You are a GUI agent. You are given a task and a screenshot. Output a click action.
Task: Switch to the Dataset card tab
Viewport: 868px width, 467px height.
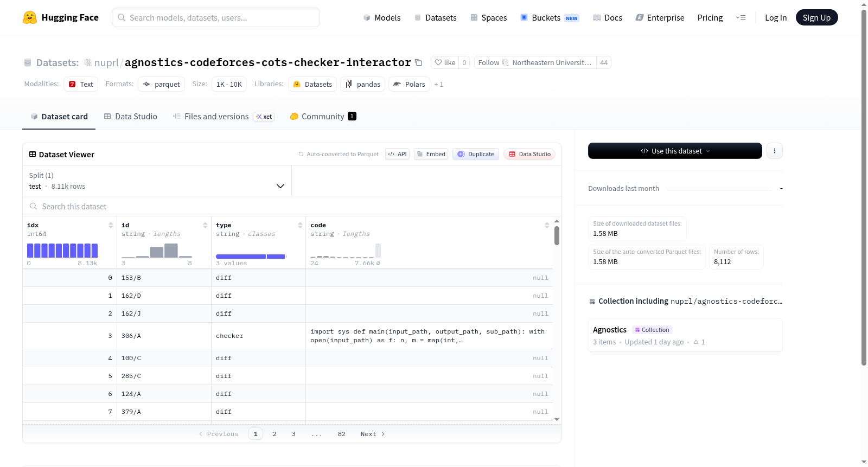[x=59, y=117]
